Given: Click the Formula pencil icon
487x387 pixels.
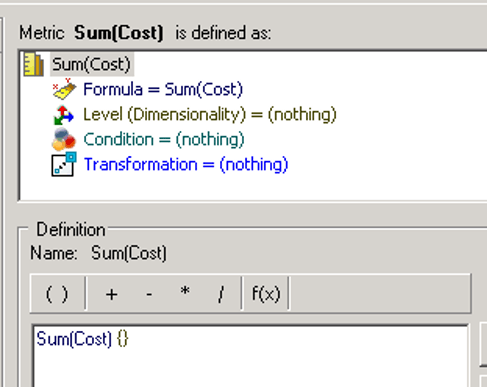Looking at the screenshot, I should pyautogui.click(x=64, y=89).
